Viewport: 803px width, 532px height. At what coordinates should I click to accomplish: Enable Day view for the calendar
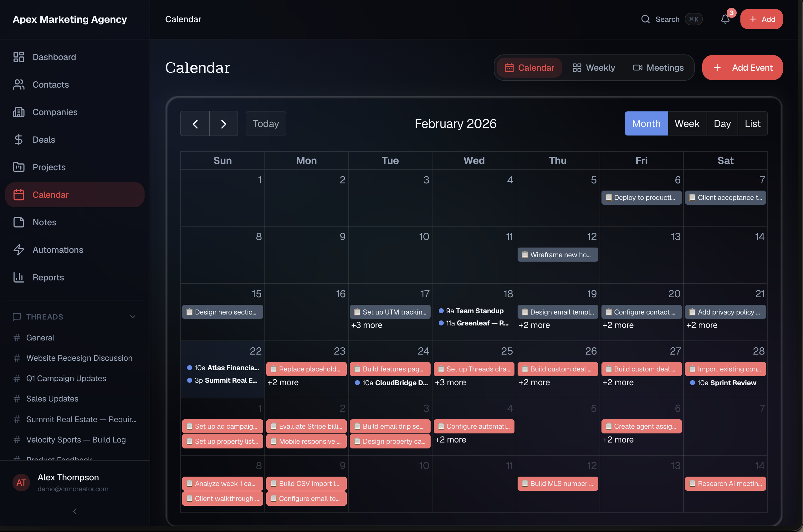[722, 123]
